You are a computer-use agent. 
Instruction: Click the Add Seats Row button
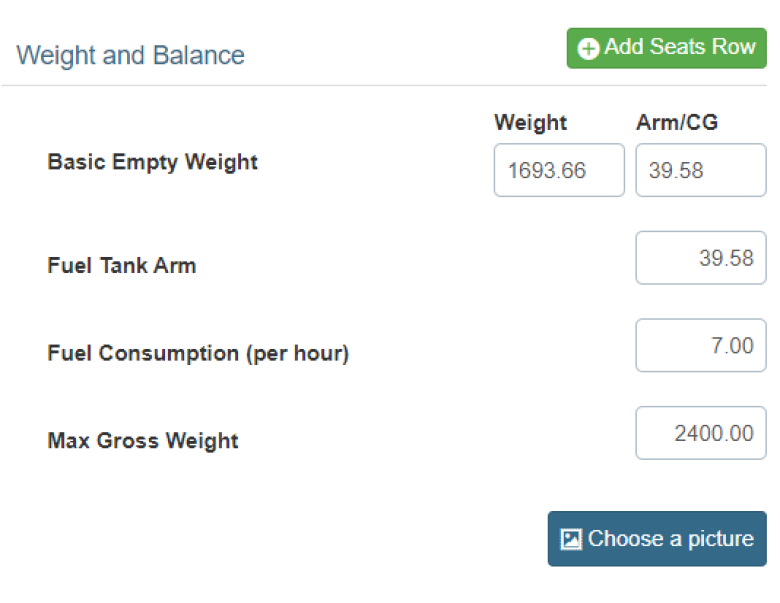667,48
